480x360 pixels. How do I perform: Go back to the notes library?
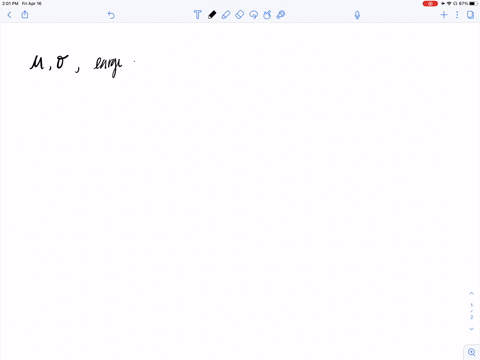9,15
